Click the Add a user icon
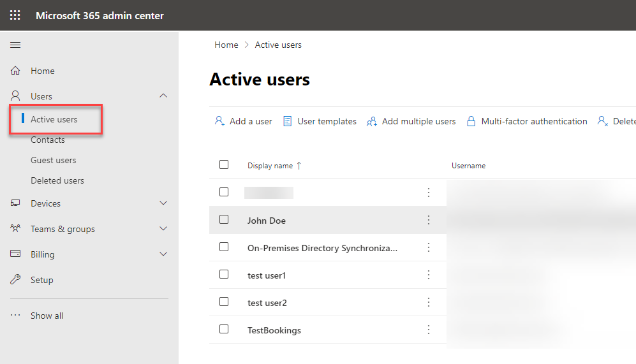636x364 pixels. click(x=219, y=121)
